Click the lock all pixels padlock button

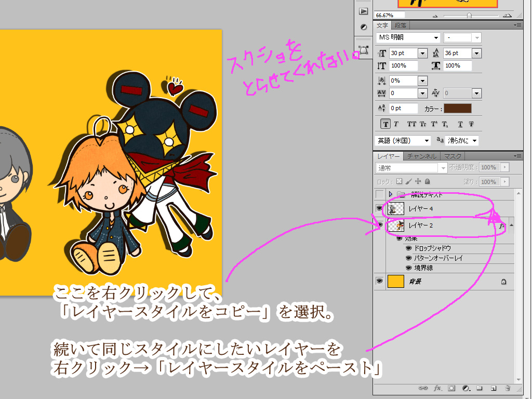tap(427, 182)
